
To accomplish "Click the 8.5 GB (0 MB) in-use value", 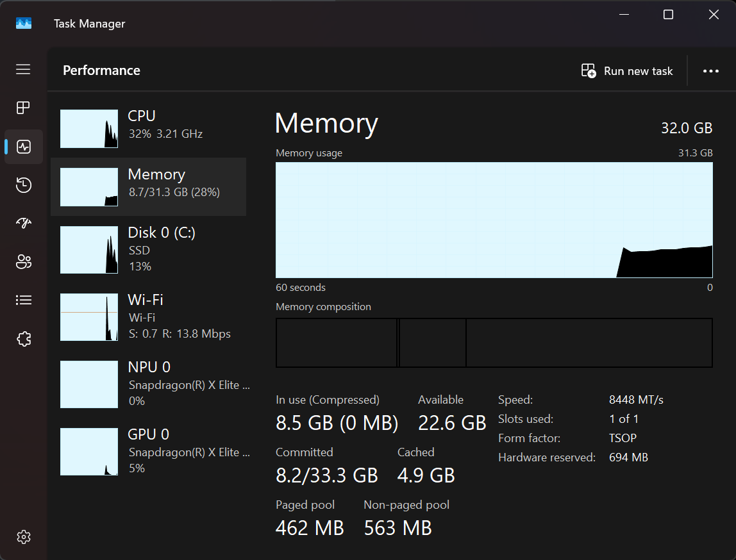I will tap(337, 423).
